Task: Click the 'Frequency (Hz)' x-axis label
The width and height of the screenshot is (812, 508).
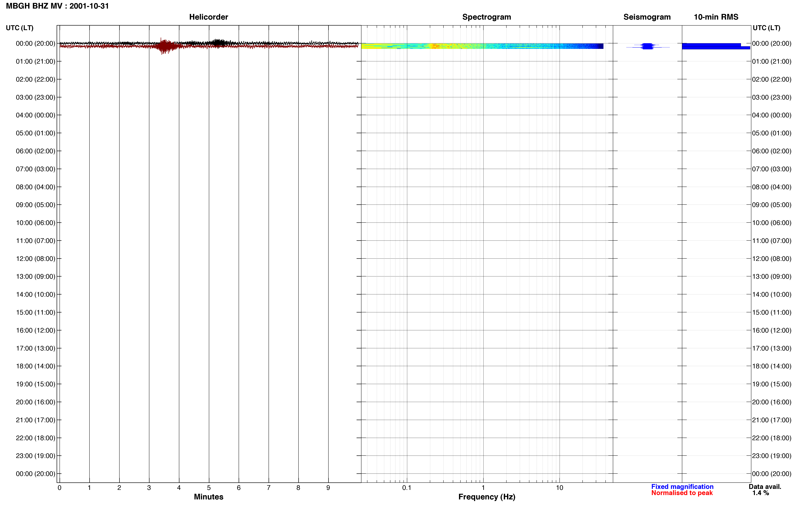Action: coord(487,497)
